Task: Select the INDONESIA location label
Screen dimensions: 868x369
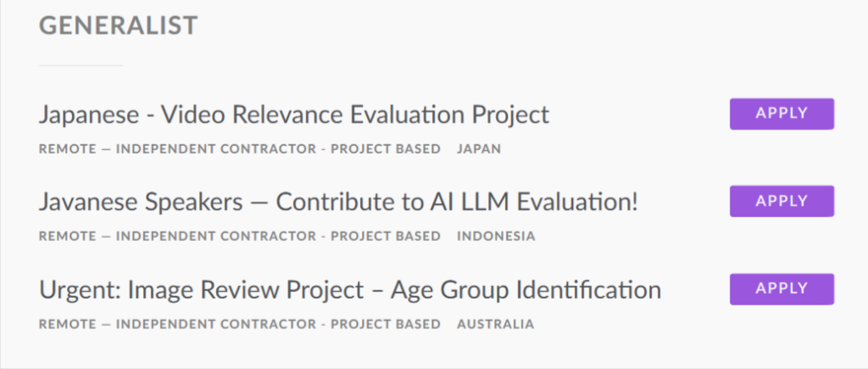Action: point(496,237)
